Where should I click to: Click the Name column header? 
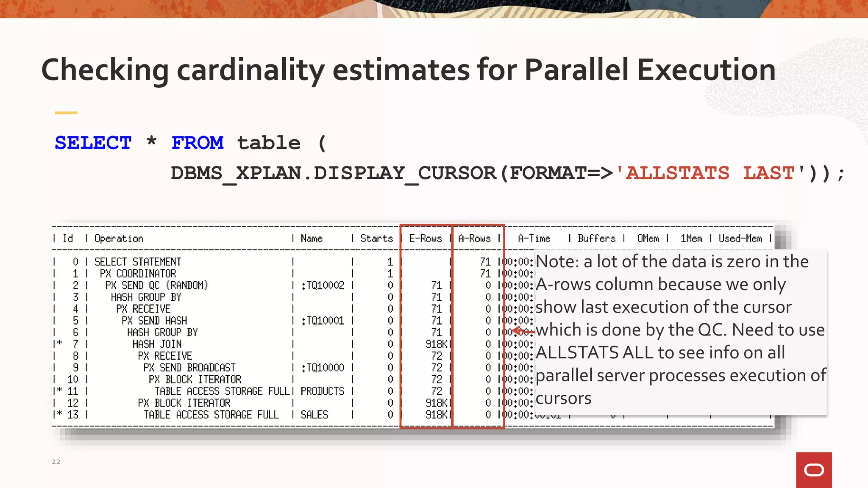[x=312, y=238]
